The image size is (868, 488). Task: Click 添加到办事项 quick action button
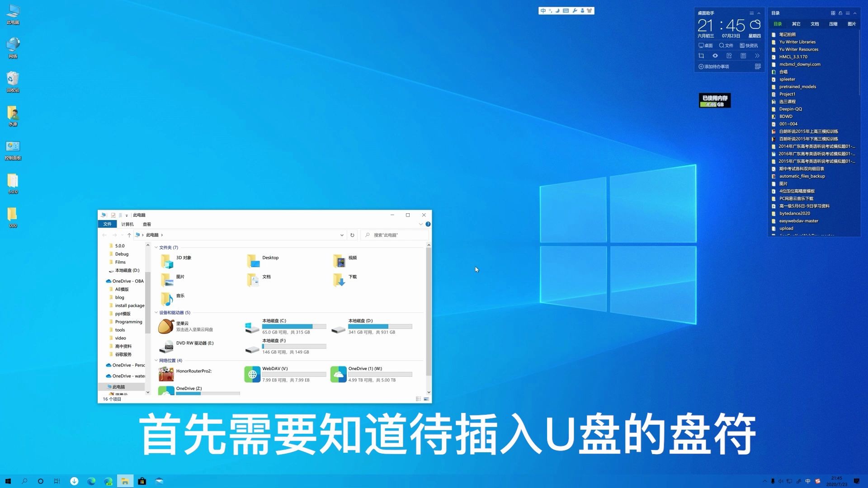pos(712,66)
